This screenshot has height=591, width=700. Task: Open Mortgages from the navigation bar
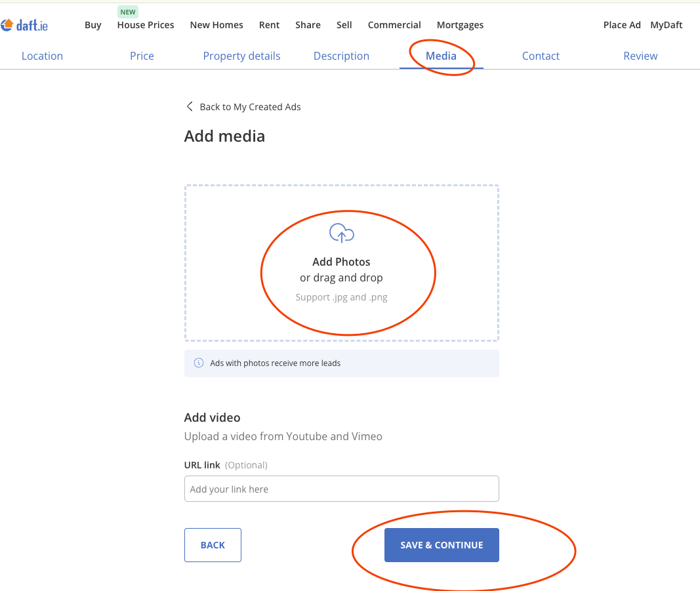460,25
